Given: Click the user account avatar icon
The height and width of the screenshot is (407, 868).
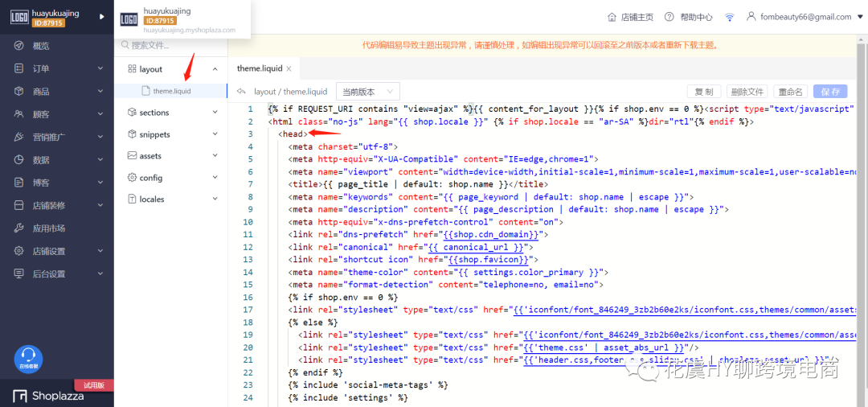Looking at the screenshot, I should (x=751, y=17).
